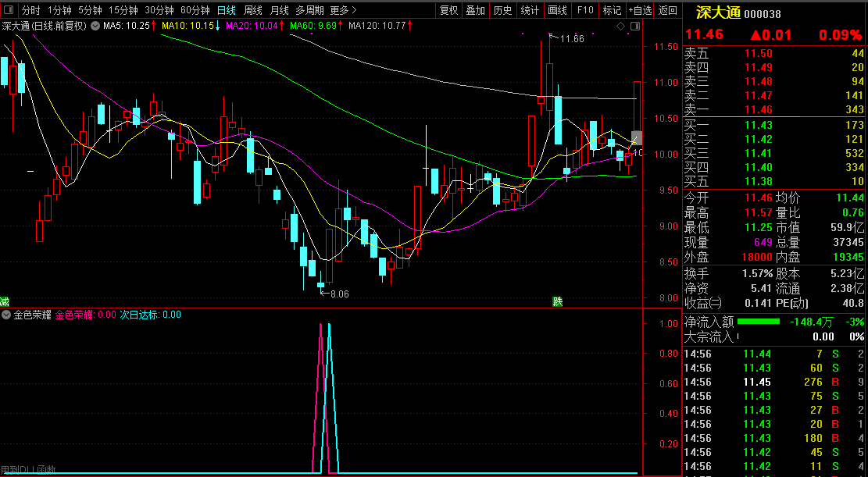Click the gray badge numbered 2
868x477 pixels.
pyautogui.click(x=636, y=138)
